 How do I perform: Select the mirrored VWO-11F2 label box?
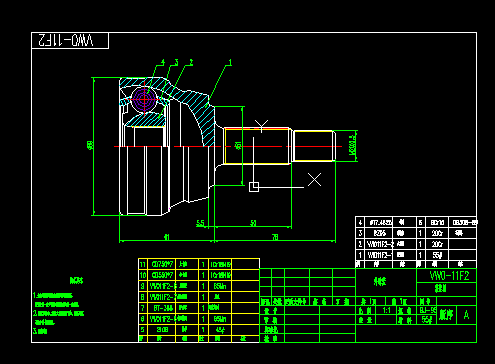(70, 40)
